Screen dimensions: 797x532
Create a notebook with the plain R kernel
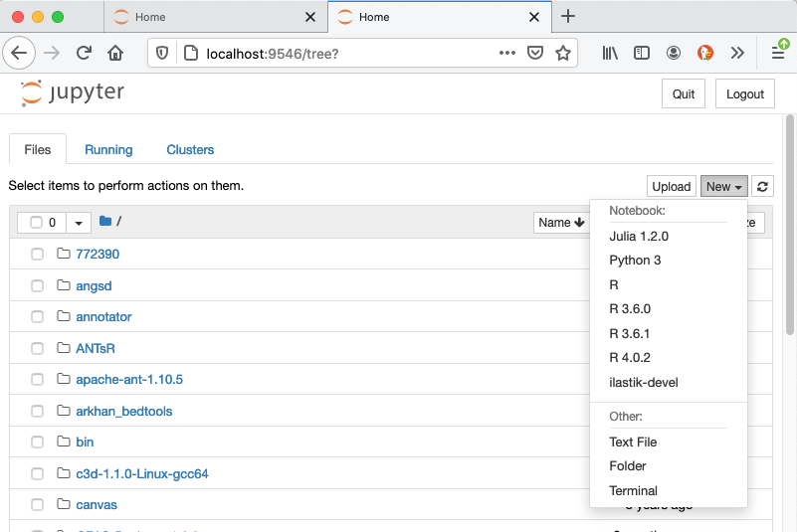coord(668,284)
